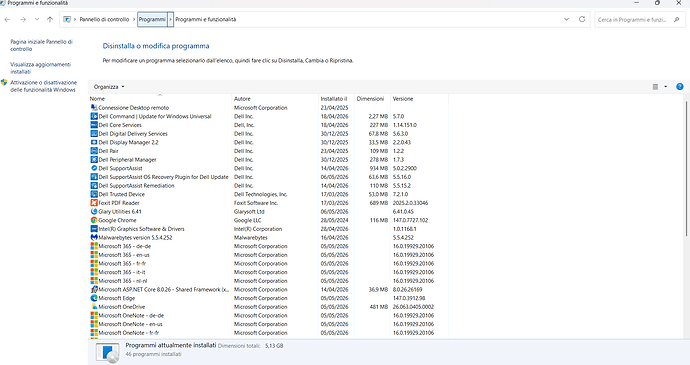The height and width of the screenshot is (365, 690).
Task: Click the Pannello di controllo breadcrumb
Action: pos(104,19)
